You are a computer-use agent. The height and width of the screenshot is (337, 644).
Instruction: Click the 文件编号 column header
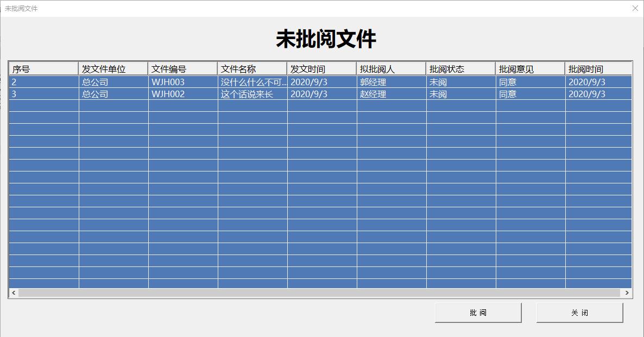point(182,68)
